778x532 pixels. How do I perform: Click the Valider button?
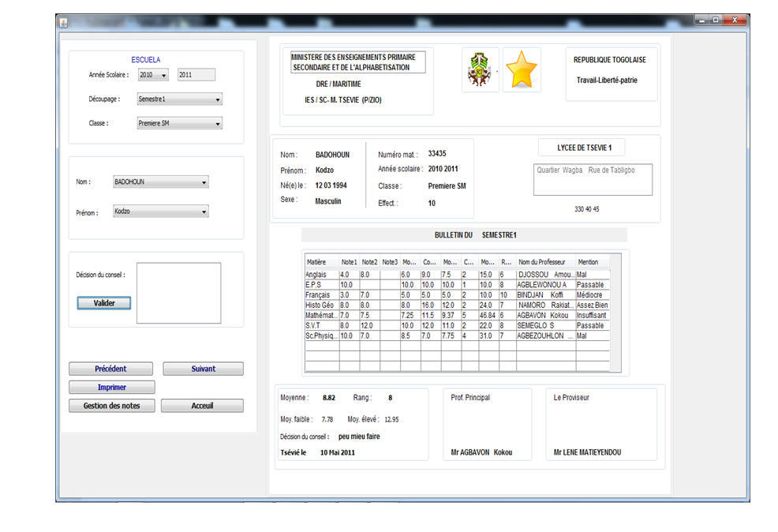[x=104, y=303]
